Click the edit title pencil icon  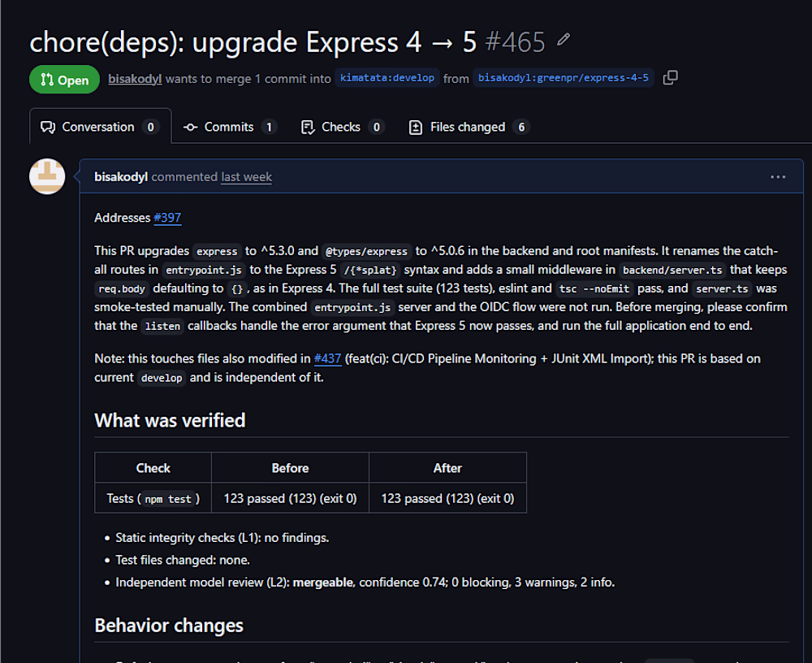(x=564, y=40)
